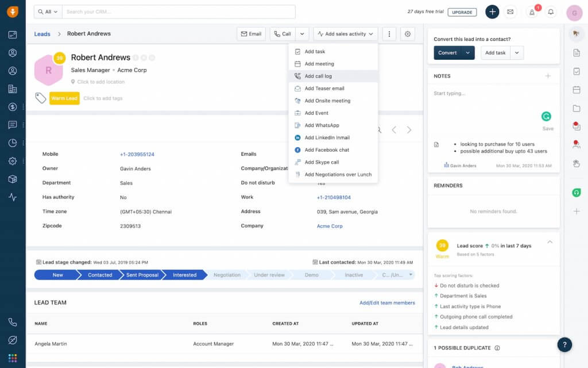This screenshot has width=588, height=368.
Task: Open the Phone icon near the bottom left
Action: (13, 322)
